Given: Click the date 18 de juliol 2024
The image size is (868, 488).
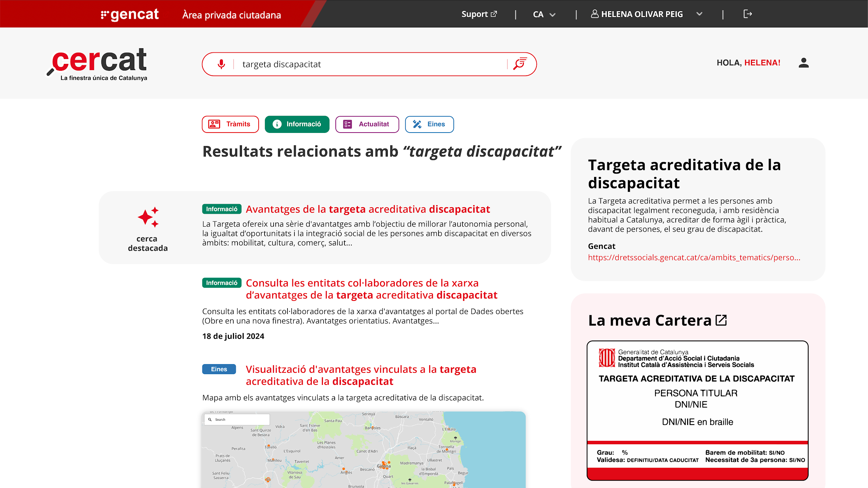Looking at the screenshot, I should click(x=233, y=336).
